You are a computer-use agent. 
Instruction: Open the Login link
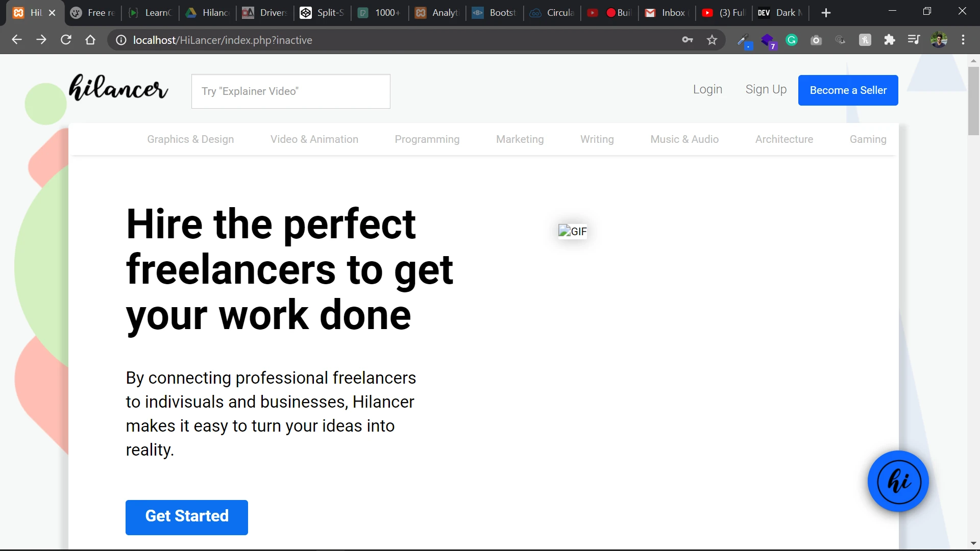tap(707, 90)
